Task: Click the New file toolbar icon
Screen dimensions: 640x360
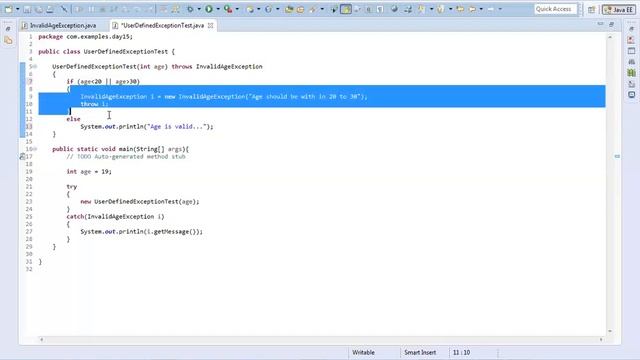Action: pyautogui.click(x=9, y=9)
